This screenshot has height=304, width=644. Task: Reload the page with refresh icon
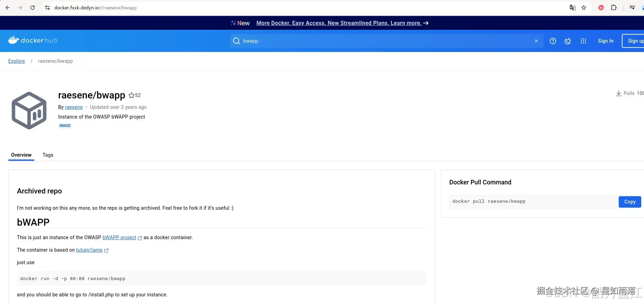[33, 8]
